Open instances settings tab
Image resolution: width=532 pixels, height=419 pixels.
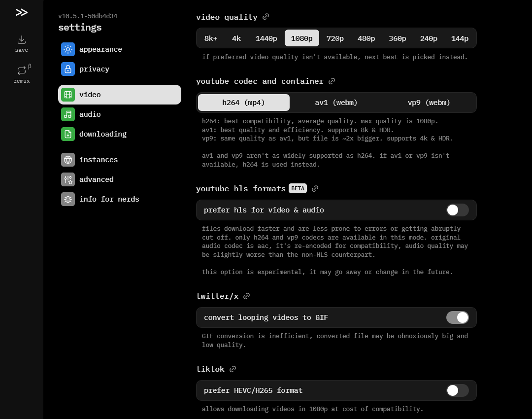pos(119,160)
